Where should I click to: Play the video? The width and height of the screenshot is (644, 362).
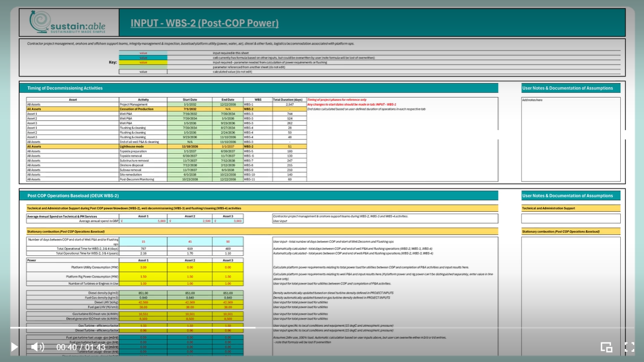click(x=15, y=347)
